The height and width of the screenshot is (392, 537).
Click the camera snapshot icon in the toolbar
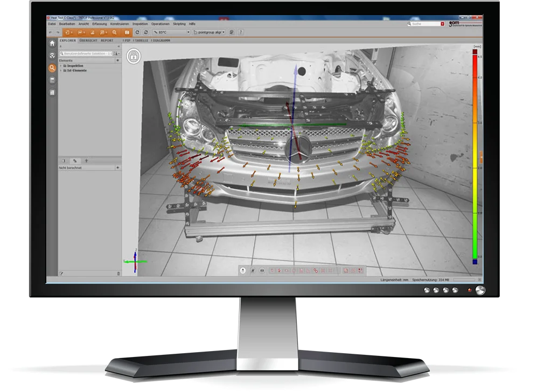click(127, 32)
